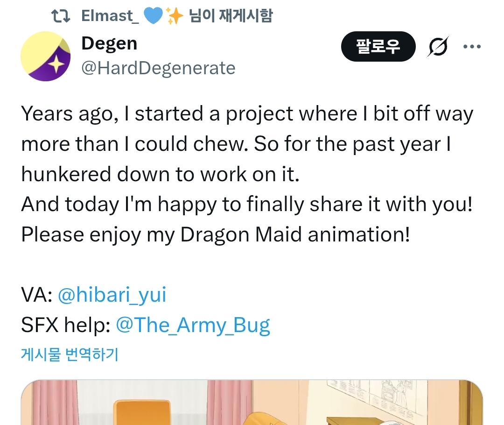Open the @The_Army_Bug mention
Viewport: 504px width, 425px height.
click(193, 325)
